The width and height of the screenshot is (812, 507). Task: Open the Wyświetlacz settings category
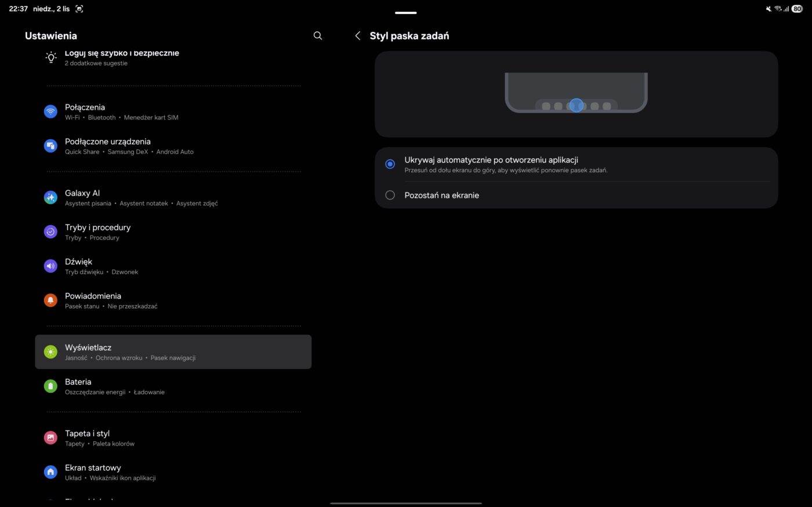[173, 352]
